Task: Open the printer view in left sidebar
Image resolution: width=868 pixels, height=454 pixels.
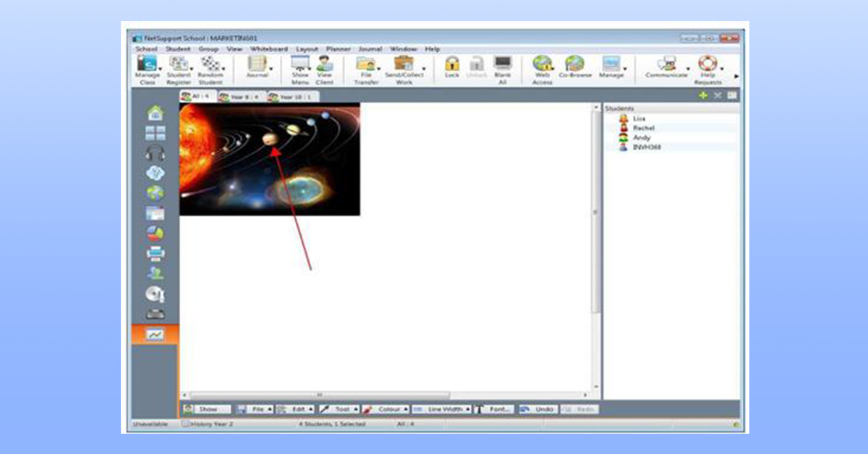Action: coord(155,253)
